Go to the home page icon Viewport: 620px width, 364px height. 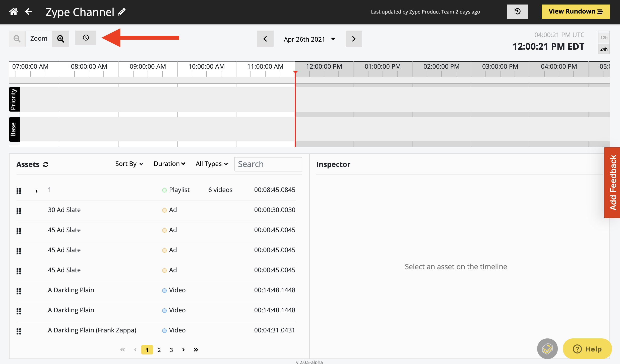tap(14, 12)
